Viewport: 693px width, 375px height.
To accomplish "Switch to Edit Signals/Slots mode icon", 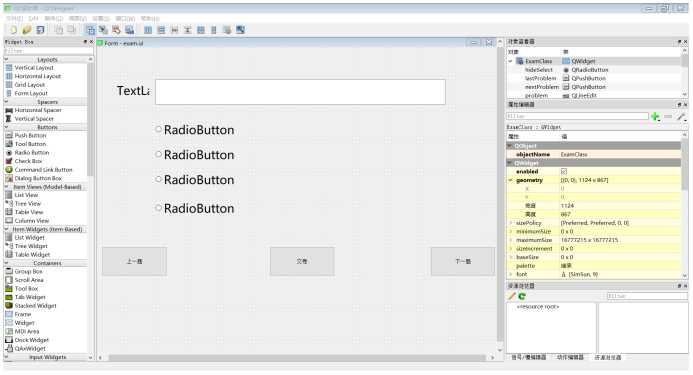I will pos(103,30).
